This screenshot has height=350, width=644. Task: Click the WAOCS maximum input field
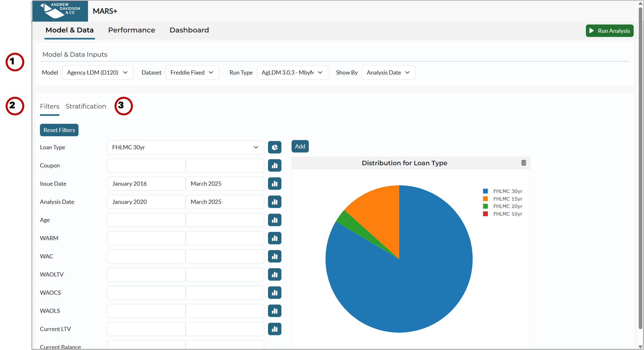225,293
